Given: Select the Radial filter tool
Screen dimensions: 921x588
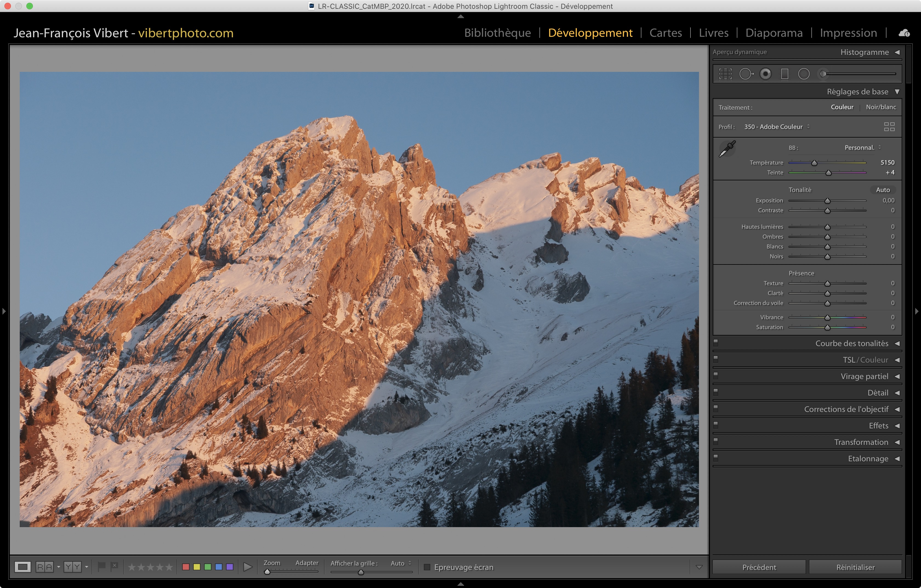Looking at the screenshot, I should (804, 74).
